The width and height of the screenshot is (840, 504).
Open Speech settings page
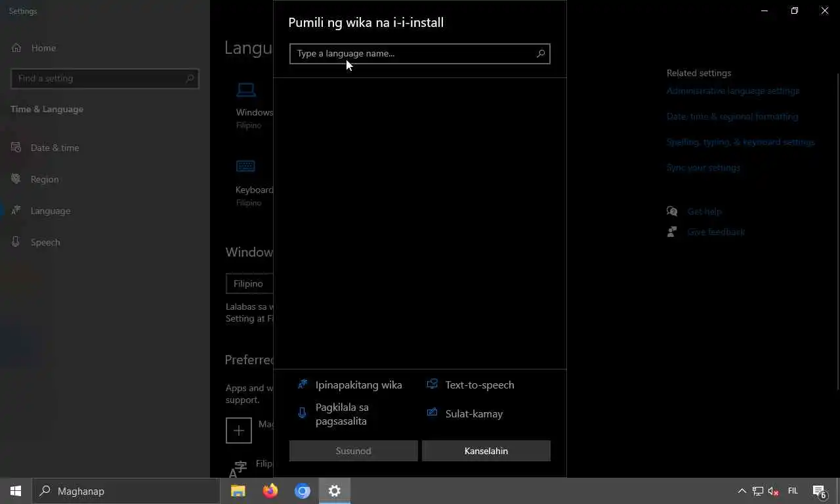point(105,242)
